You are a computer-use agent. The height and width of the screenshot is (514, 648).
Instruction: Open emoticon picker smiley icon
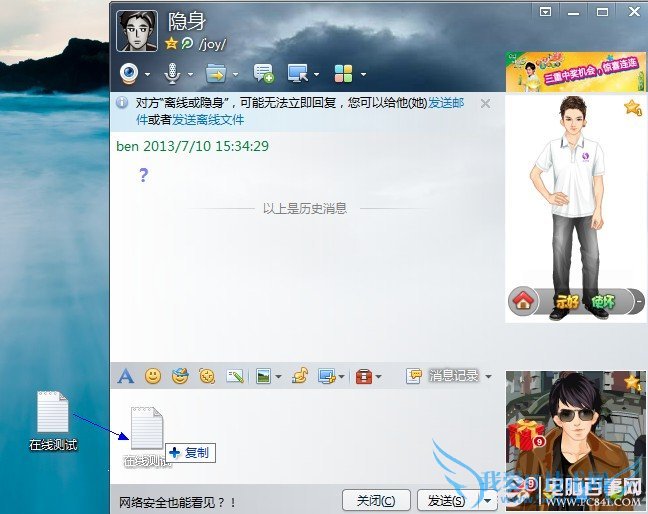(x=153, y=376)
